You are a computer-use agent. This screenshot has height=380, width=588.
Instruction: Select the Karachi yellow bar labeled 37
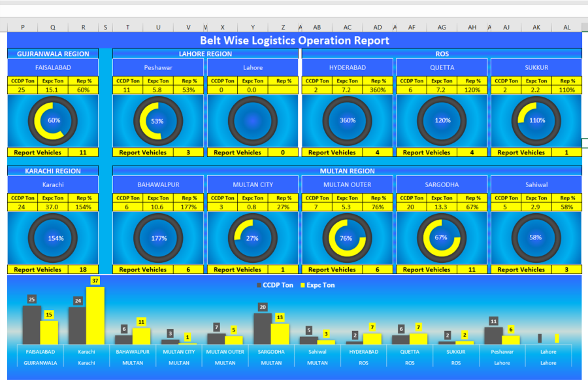pyautogui.click(x=95, y=316)
